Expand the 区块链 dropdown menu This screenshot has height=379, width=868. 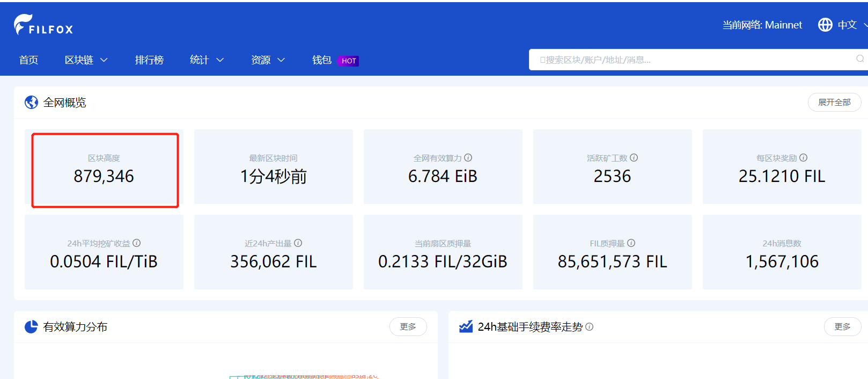click(x=86, y=60)
